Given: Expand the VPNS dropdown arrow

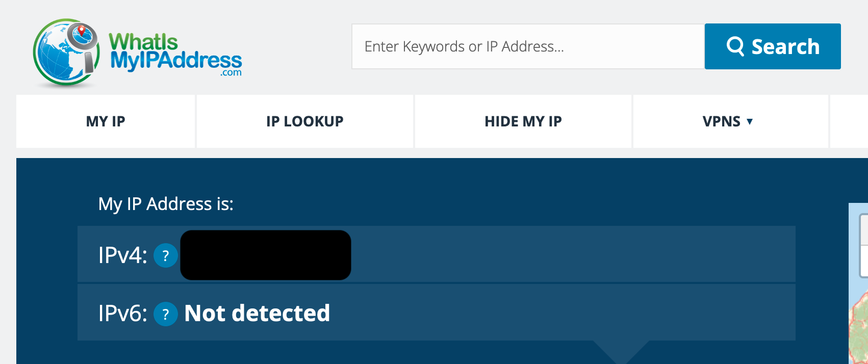Looking at the screenshot, I should [x=750, y=121].
